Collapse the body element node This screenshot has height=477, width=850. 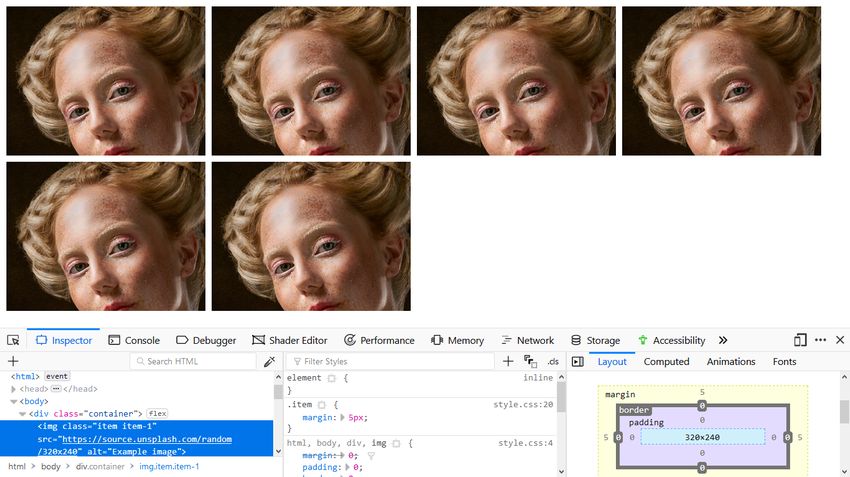click(x=14, y=402)
